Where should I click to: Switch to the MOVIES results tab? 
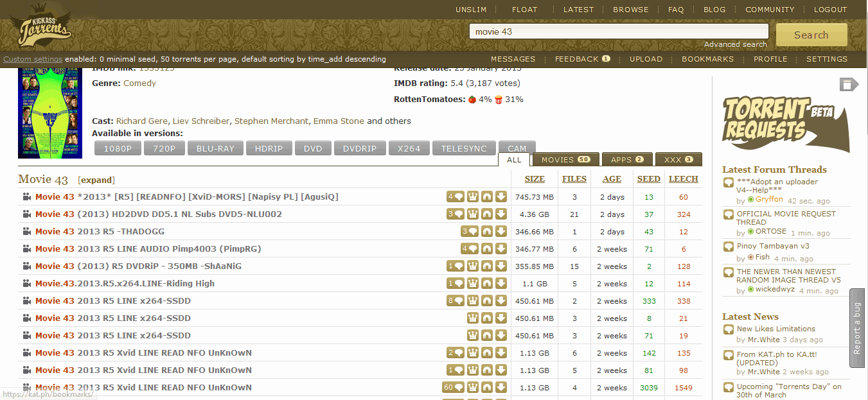coord(565,160)
